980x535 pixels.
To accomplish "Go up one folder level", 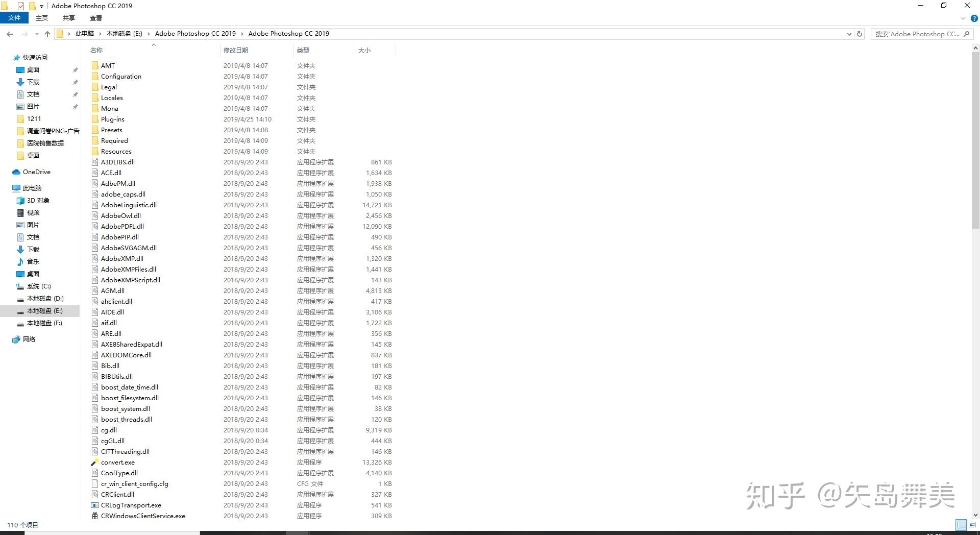I will pos(47,34).
